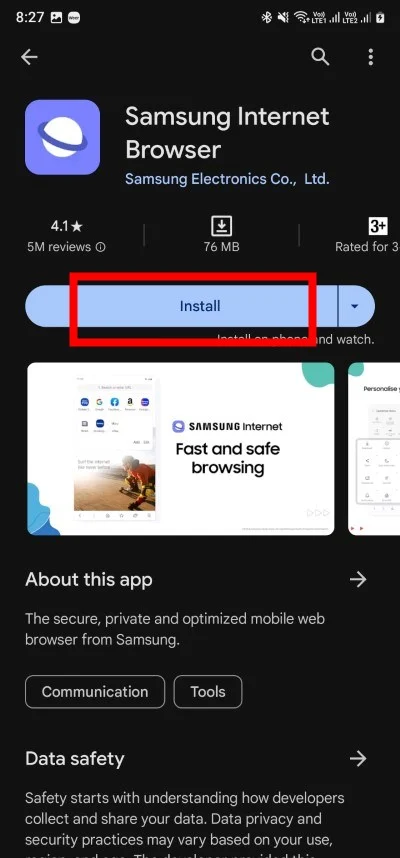This screenshot has width=400, height=858.
Task: Tap the Samsung Internet app icon
Action: point(62,137)
